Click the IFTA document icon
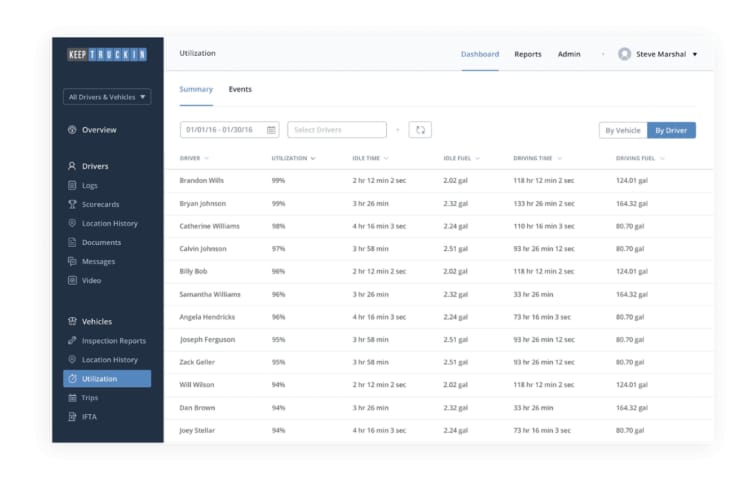Viewport: 750px width, 478px height. [x=72, y=417]
